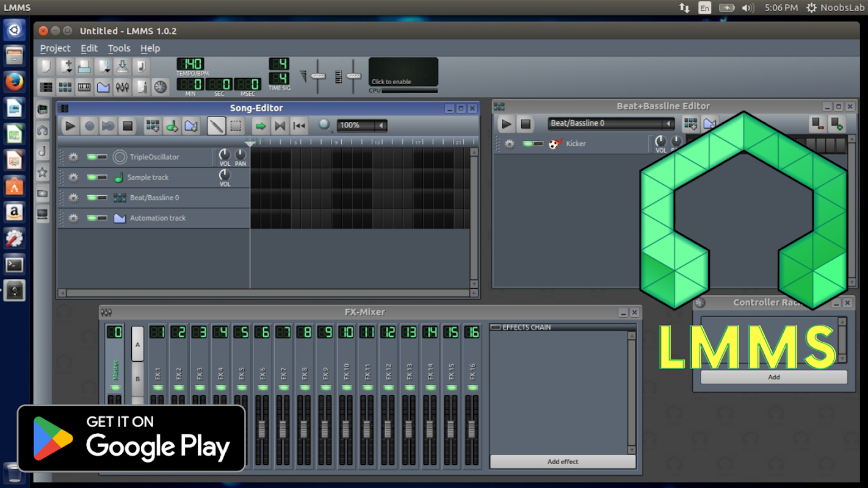The height and width of the screenshot is (488, 868).
Task: Open the My Computer sidebar tab
Action: pyautogui.click(x=43, y=213)
